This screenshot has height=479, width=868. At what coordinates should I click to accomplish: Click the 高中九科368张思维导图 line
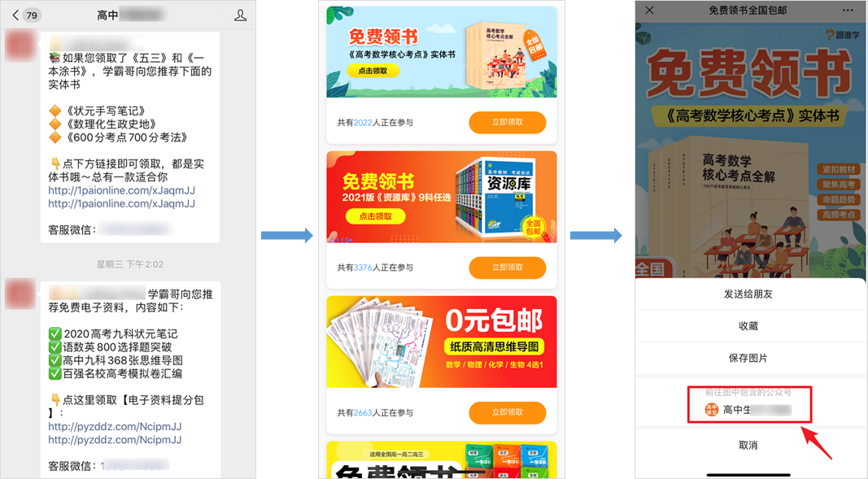tap(116, 360)
